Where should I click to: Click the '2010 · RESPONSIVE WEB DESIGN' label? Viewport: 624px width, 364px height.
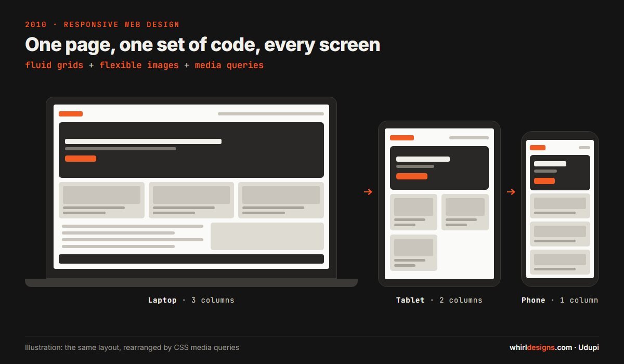[102, 24]
